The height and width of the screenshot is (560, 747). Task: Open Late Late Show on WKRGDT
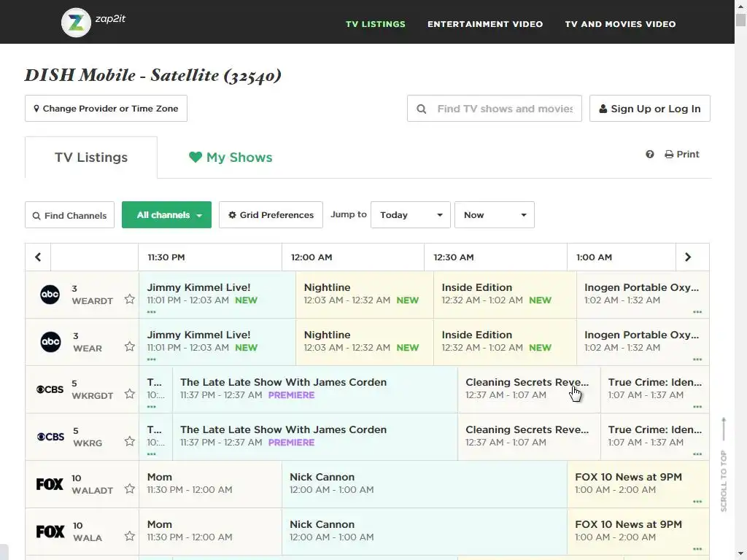315,389
